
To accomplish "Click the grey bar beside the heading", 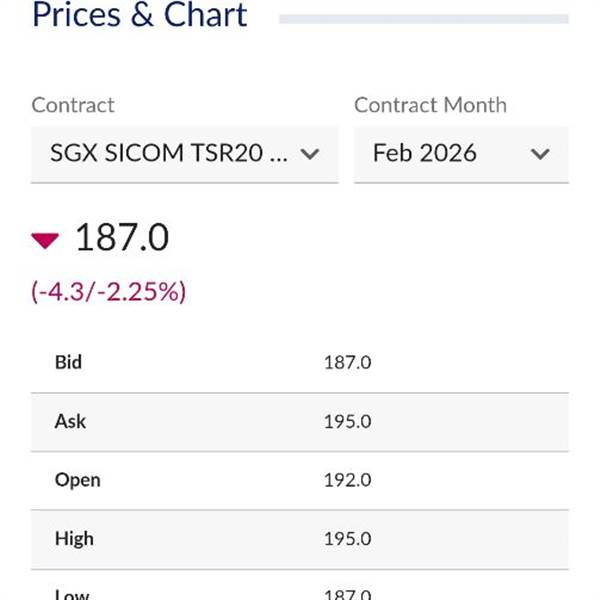I will 423,19.
